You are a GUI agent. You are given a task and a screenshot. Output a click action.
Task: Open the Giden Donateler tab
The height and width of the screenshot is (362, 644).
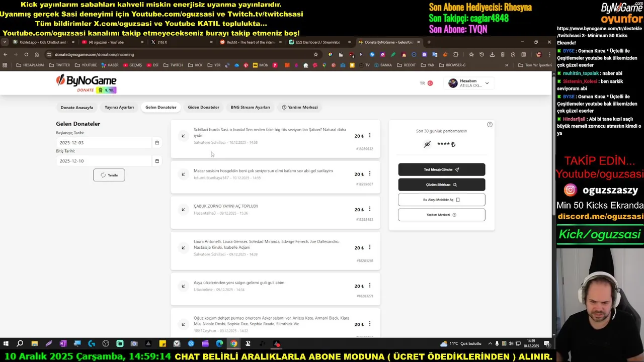pos(203,107)
